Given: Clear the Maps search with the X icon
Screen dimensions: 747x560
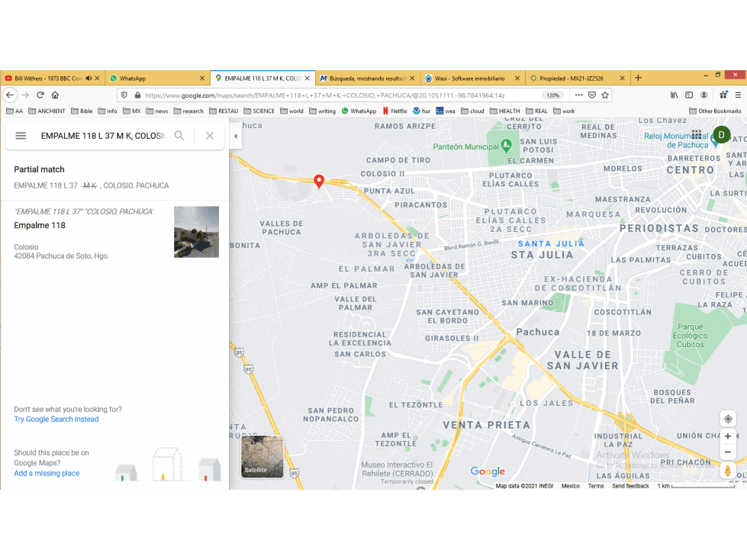Looking at the screenshot, I should pyautogui.click(x=210, y=136).
